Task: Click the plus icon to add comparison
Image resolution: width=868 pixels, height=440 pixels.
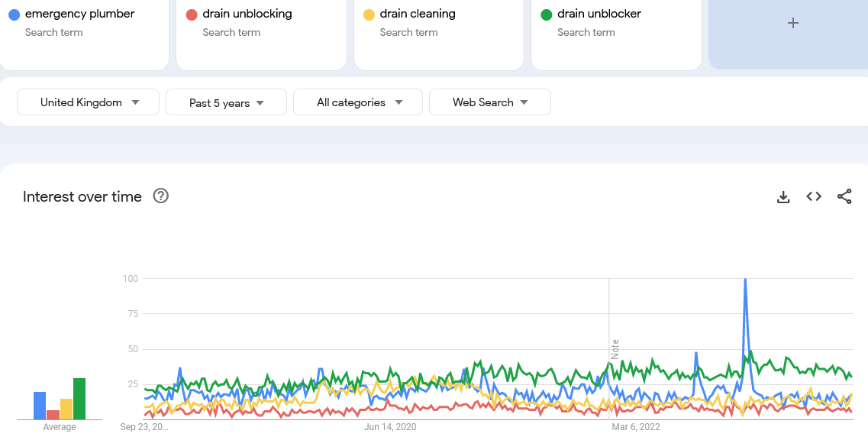Action: pyautogui.click(x=792, y=23)
